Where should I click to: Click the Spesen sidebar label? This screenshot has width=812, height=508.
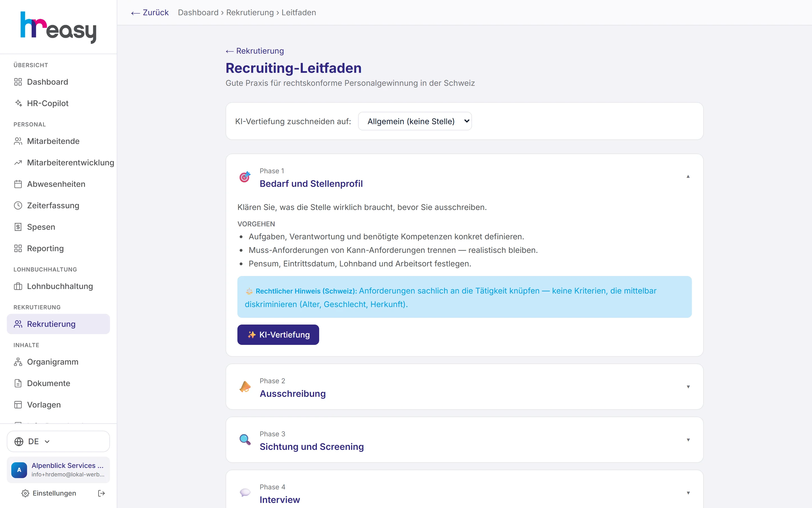(41, 227)
